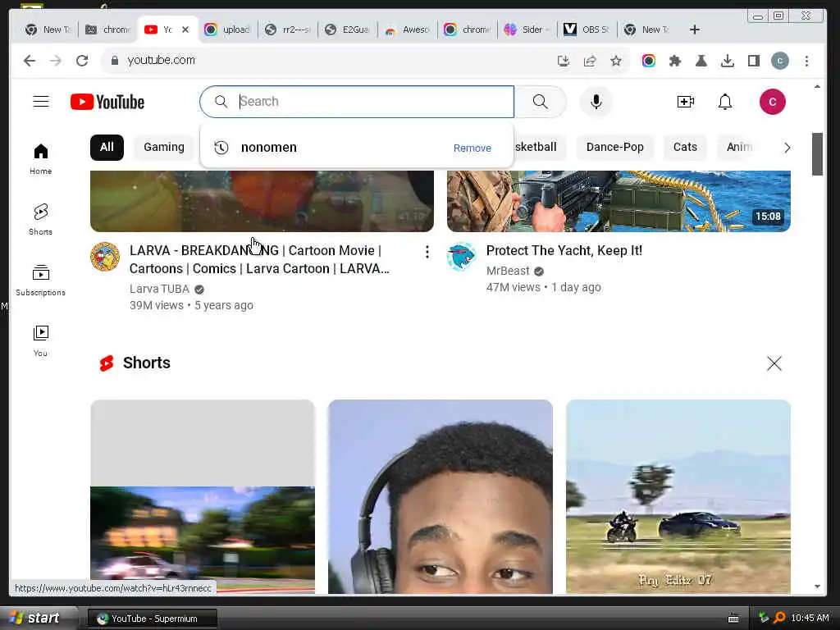Open Subscriptions in the sidebar
This screenshot has height=630, width=840.
[x=41, y=281]
